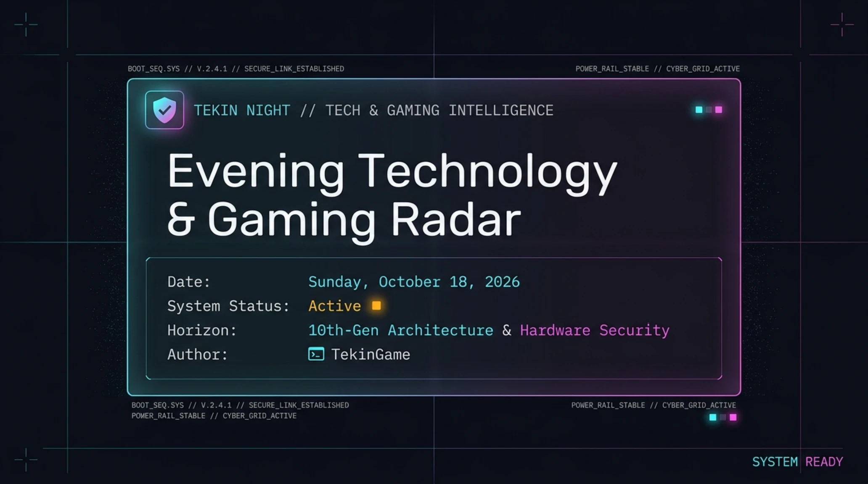Click the 'Hardware Security' text

595,330
